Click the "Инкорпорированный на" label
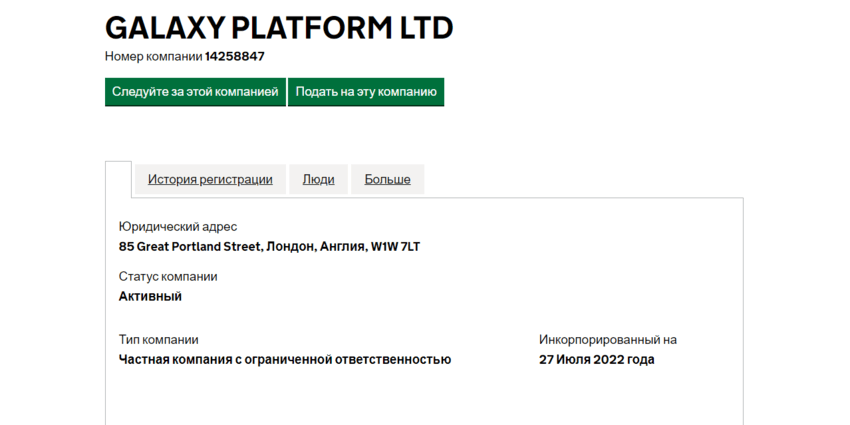The image size is (850, 425). [x=607, y=340]
